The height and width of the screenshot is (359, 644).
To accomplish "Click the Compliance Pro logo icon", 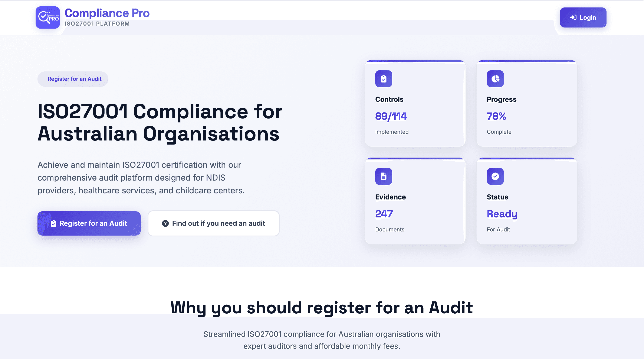I will coord(47,17).
